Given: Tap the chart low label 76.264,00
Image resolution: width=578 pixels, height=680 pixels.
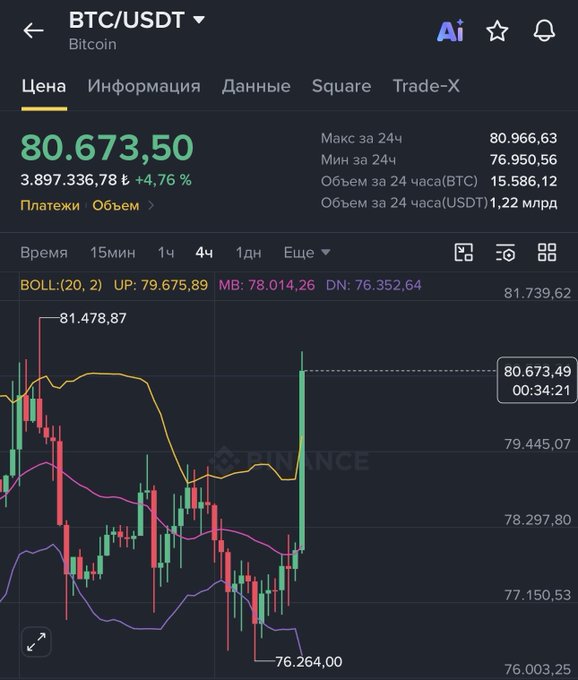Looking at the screenshot, I should point(309,662).
